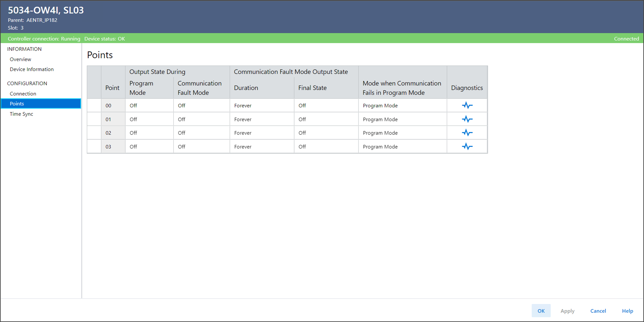Select the Points navigation item
Image resolution: width=644 pixels, height=322 pixels.
[17, 103]
